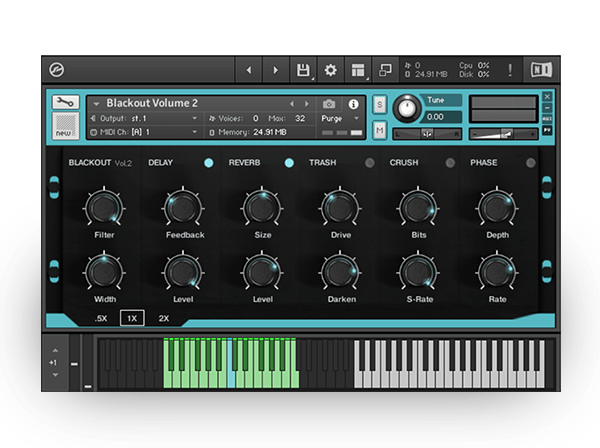Toggle the REVERB effect on/off light
Screen dimensions: 600x448
289,163
